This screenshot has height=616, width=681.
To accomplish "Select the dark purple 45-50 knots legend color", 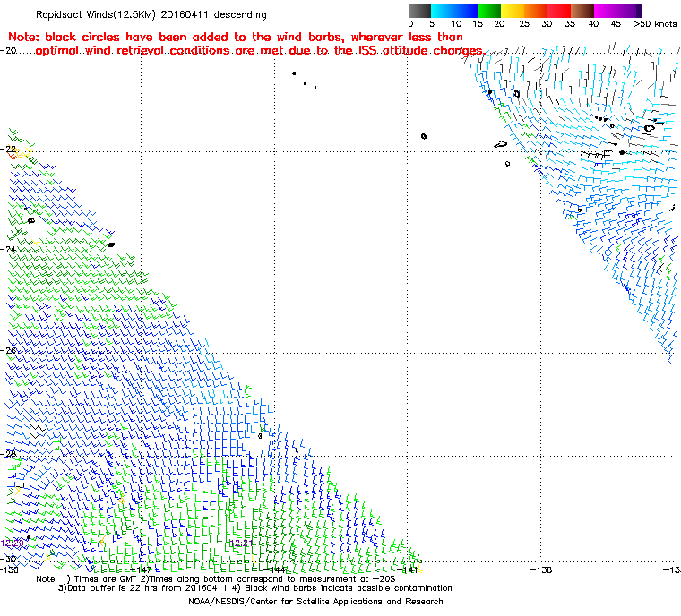I will [x=630, y=11].
